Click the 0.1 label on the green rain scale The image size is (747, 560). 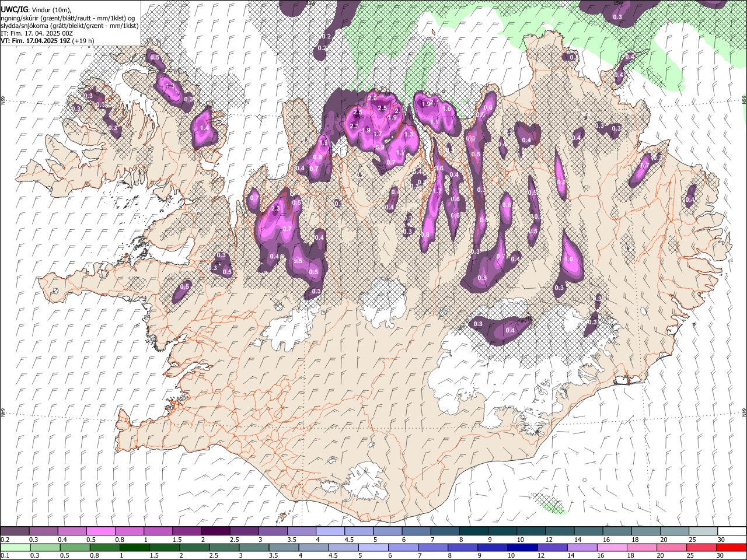5,555
